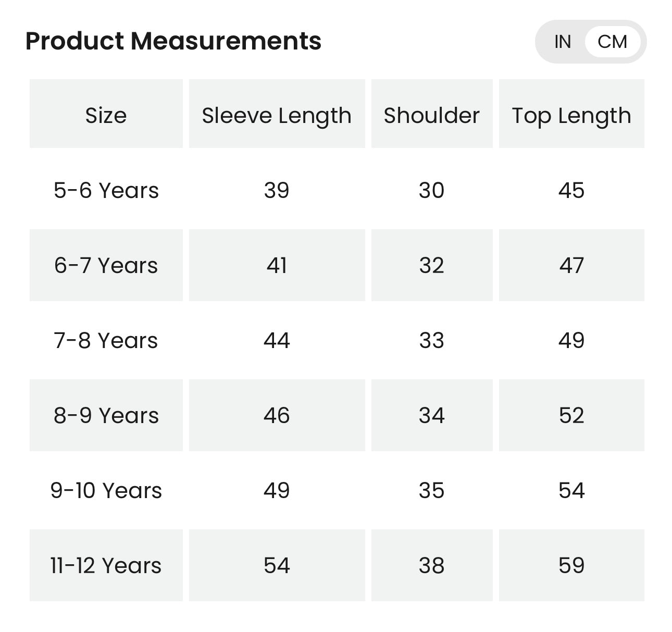Click shoulder value 35 for 9-10 Years
The height and width of the screenshot is (632, 672).
[x=431, y=490]
